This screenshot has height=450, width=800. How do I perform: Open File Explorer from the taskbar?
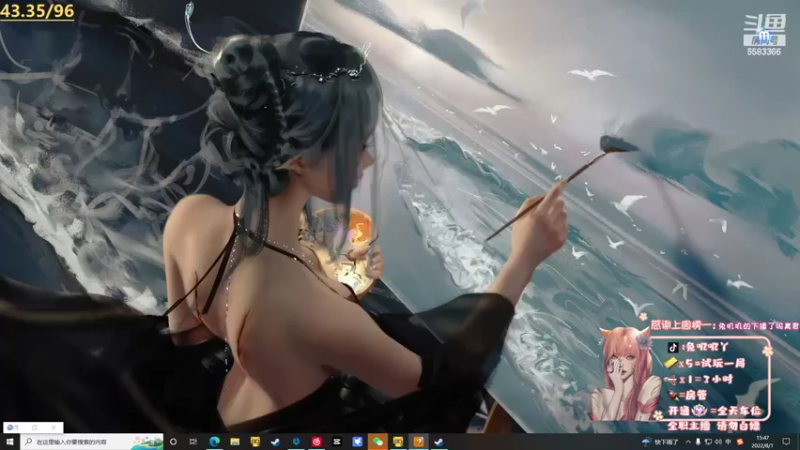tap(235, 442)
